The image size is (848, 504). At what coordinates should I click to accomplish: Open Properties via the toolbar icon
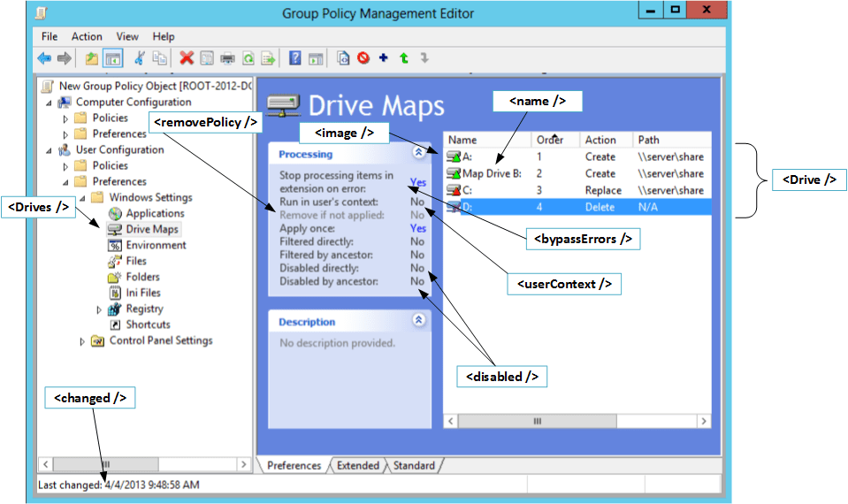tap(207, 57)
